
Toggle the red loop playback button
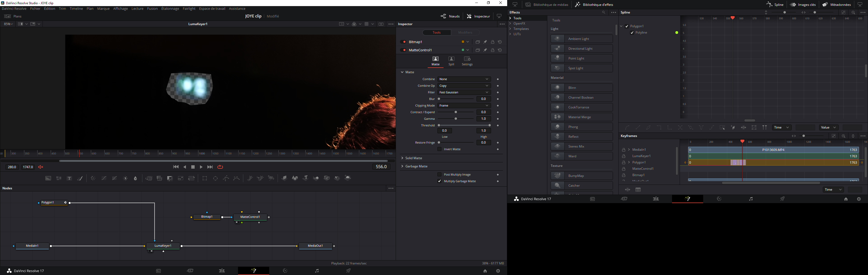[x=220, y=167]
